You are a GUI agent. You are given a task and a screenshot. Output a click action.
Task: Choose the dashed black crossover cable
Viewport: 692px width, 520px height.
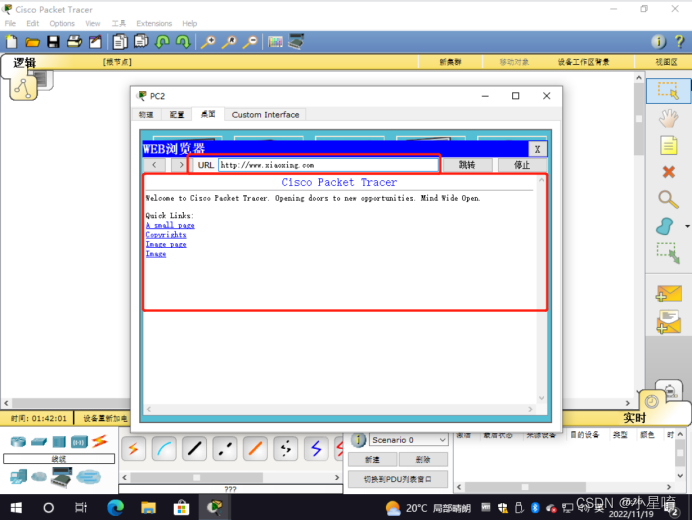coord(225,449)
